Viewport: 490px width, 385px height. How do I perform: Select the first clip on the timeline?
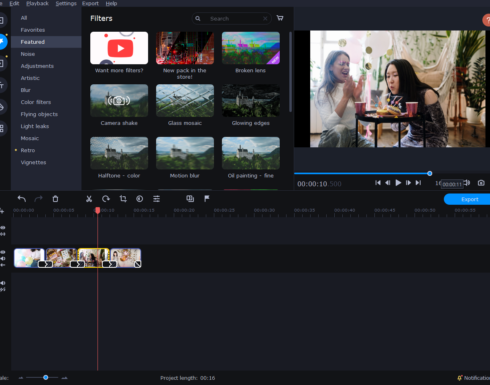29,258
